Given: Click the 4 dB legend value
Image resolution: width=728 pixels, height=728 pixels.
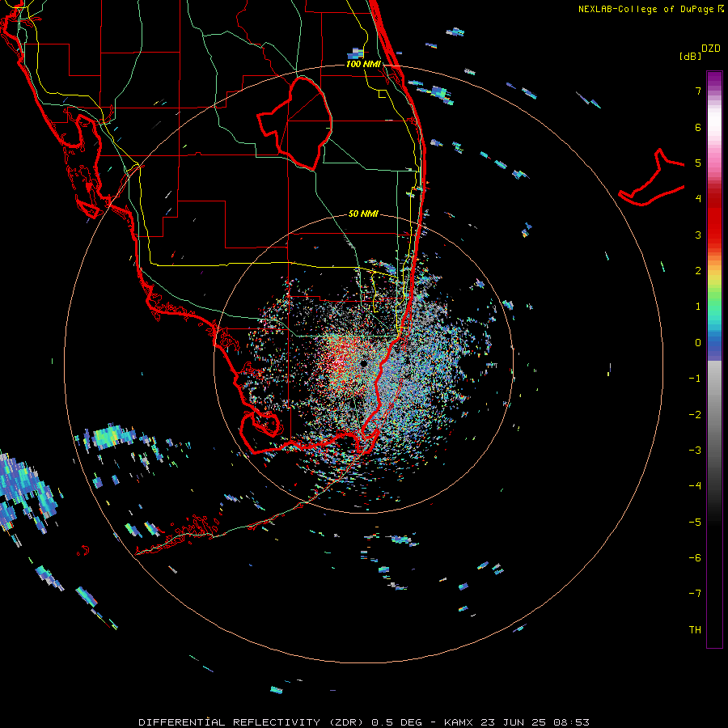Looking at the screenshot, I should tap(698, 199).
